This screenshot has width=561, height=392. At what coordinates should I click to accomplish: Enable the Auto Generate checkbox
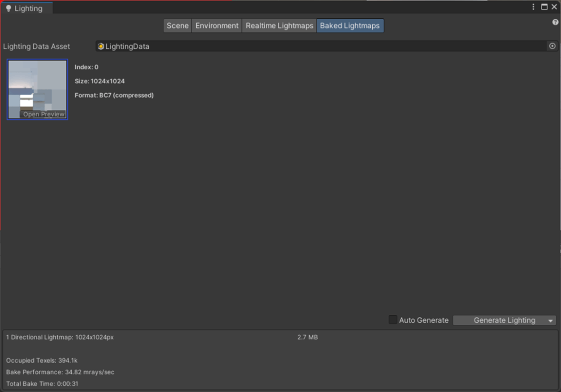(x=393, y=320)
